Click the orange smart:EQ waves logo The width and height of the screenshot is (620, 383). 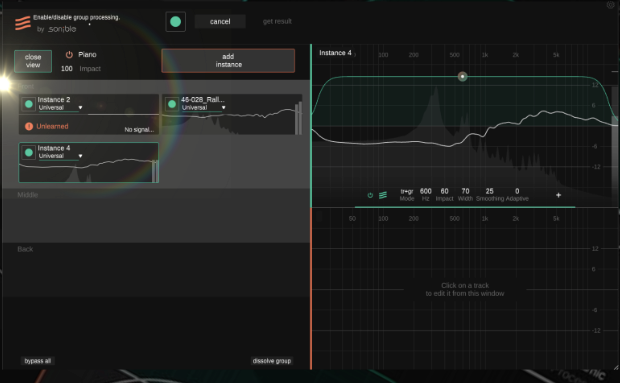[x=23, y=23]
